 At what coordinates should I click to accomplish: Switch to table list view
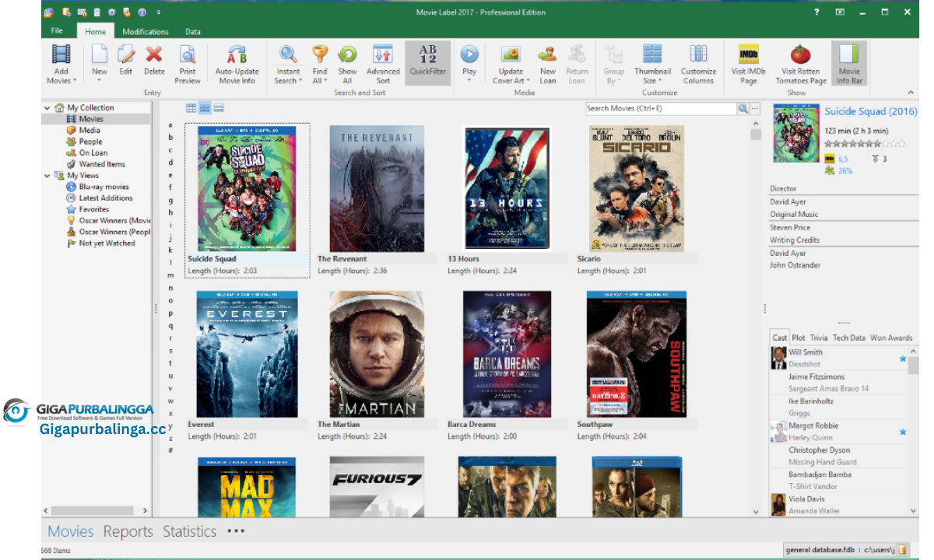tap(191, 108)
